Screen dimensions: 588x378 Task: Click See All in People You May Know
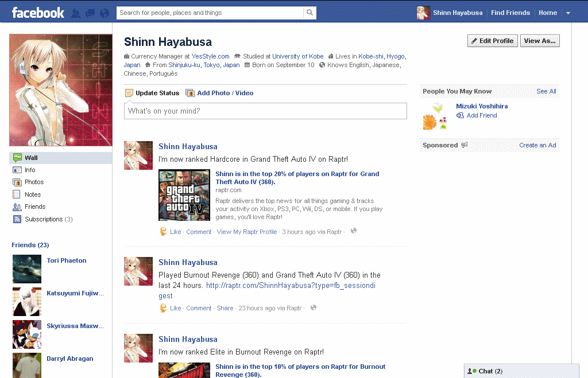546,91
